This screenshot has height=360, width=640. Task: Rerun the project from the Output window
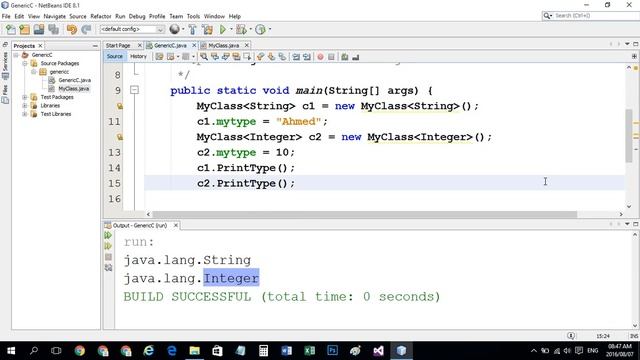108,235
